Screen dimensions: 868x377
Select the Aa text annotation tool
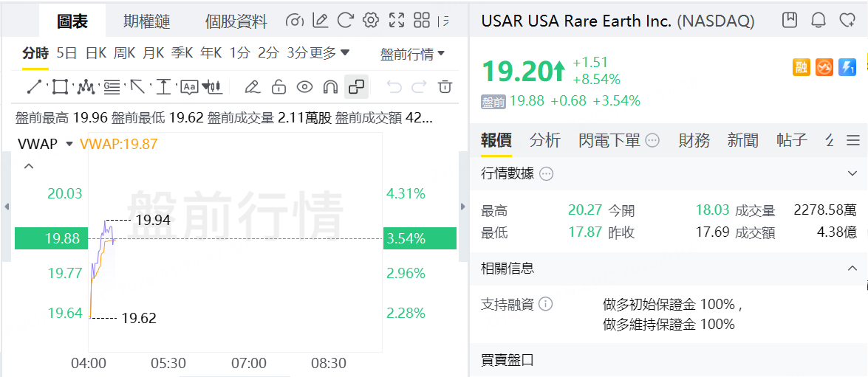190,87
